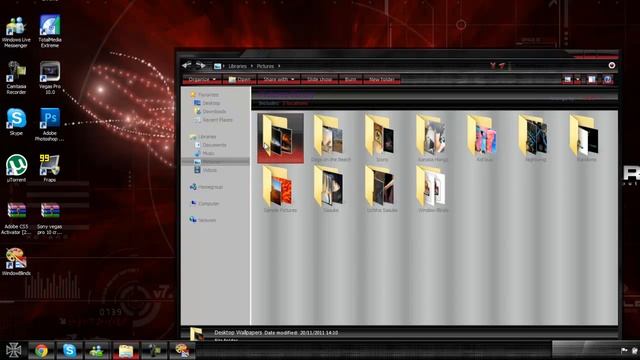Click the Action Center flag in system tray
Viewport: 640px width, 360px height.
(x=624, y=351)
